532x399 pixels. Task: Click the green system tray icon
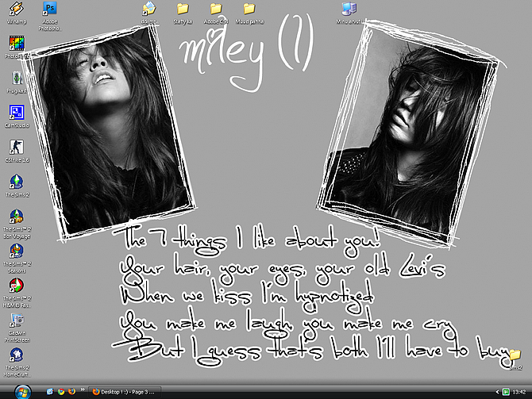tap(506, 392)
